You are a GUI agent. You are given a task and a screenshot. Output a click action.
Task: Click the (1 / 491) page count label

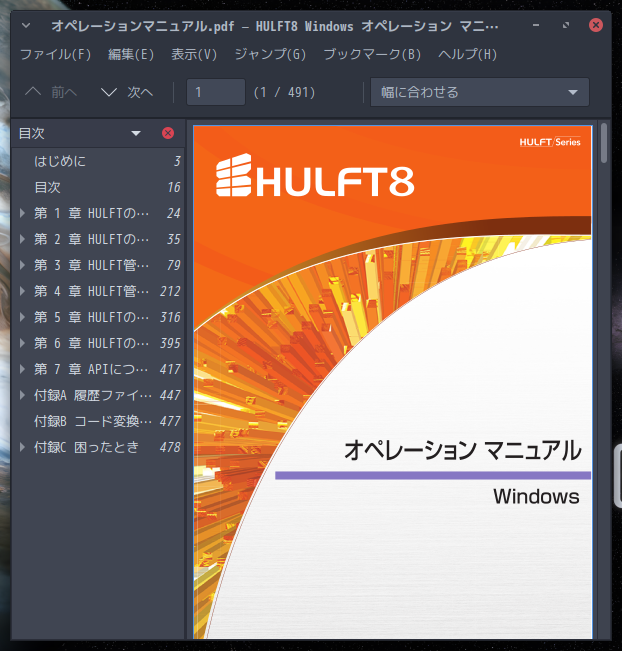coord(284,92)
